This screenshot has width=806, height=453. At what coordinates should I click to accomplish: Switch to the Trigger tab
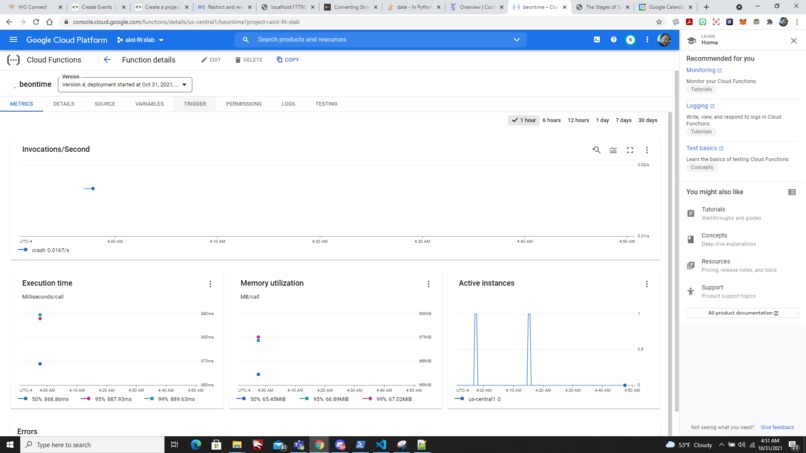point(195,104)
